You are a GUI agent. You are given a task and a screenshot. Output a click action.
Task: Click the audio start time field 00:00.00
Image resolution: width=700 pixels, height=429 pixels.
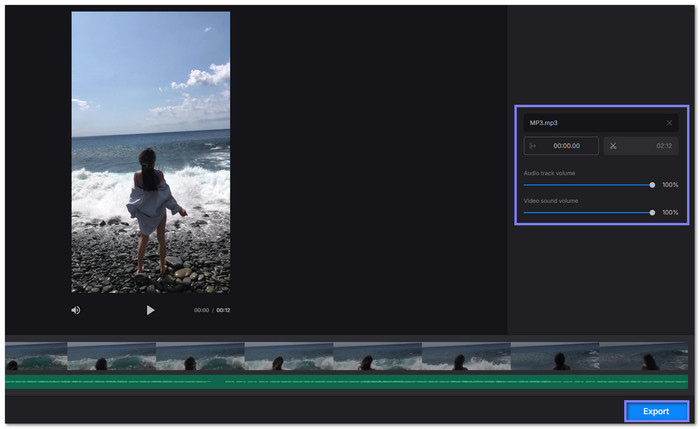click(x=561, y=146)
